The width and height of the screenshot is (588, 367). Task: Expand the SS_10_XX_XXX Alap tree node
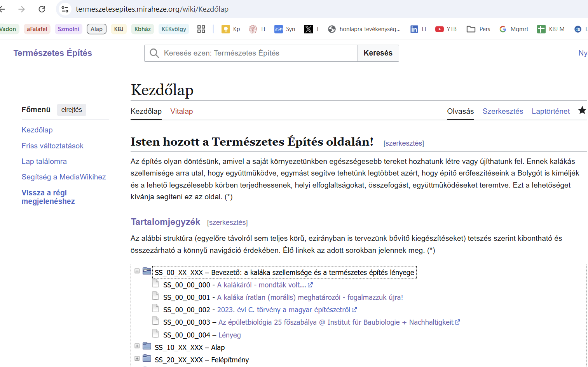[x=137, y=346]
